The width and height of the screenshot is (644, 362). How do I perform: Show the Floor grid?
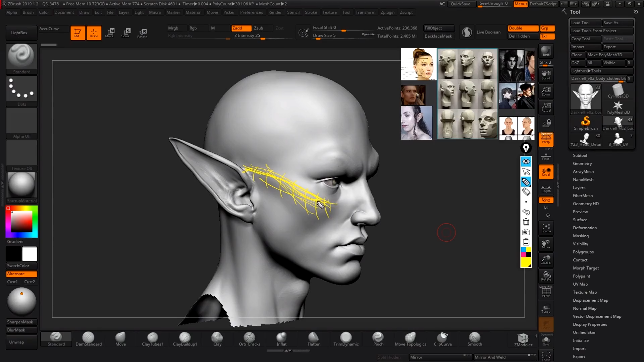pos(546,155)
